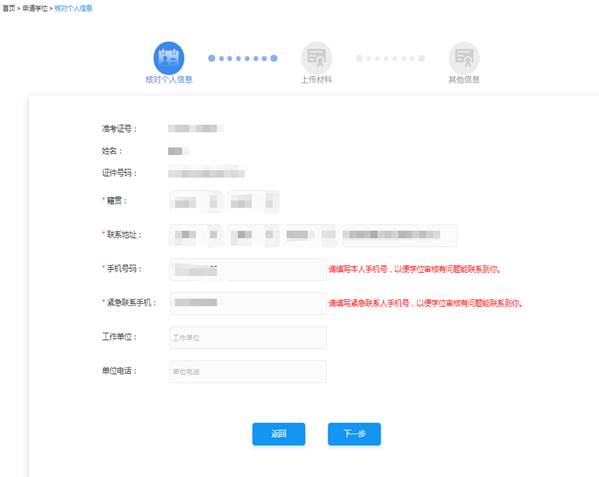599x477 pixels.
Task: Click the 证件号码 label
Action: pos(119,173)
